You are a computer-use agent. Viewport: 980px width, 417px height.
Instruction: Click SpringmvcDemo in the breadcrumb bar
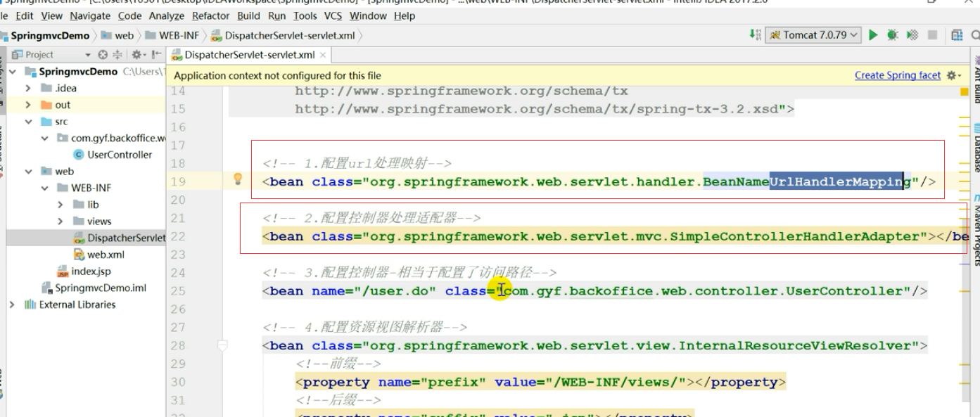[x=50, y=35]
